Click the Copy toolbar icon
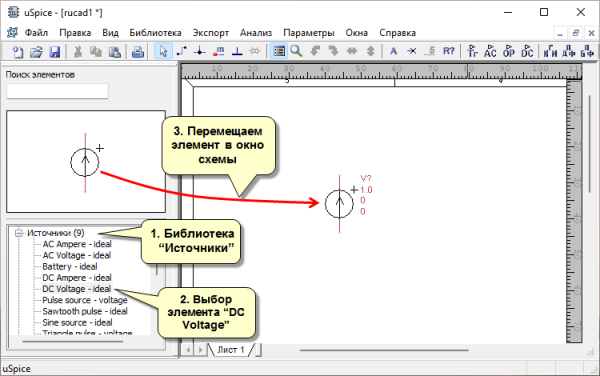Viewport: 600px width, 376px height. 96,51
